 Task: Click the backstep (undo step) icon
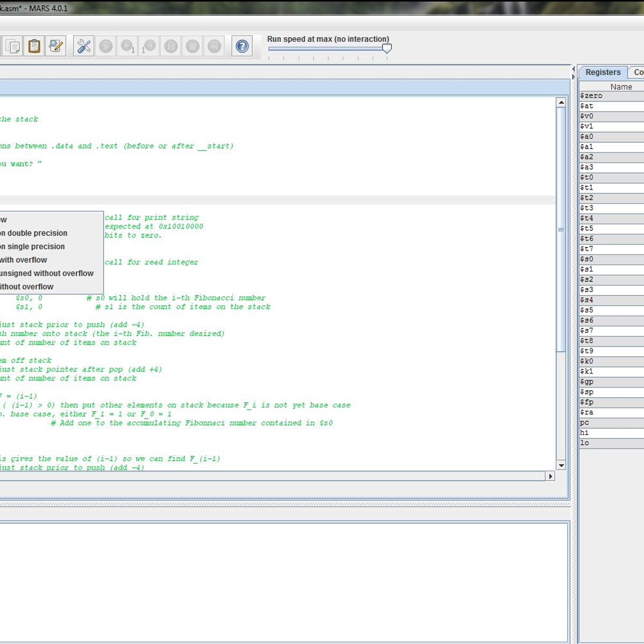(149, 47)
